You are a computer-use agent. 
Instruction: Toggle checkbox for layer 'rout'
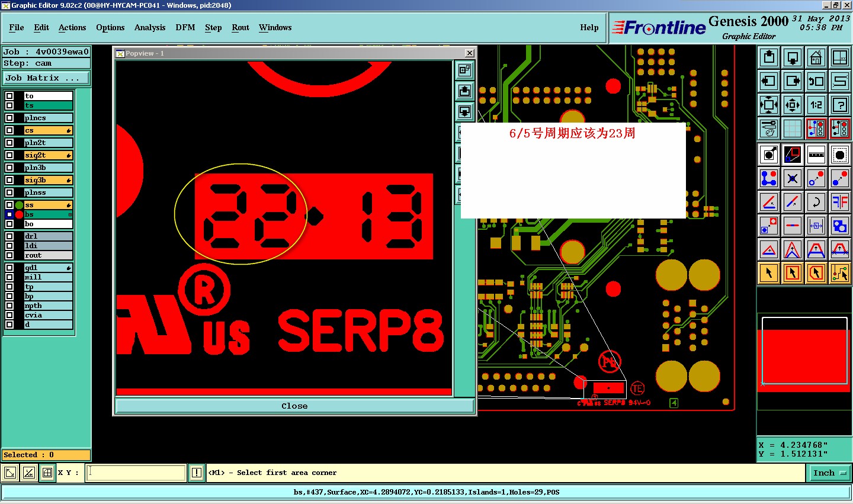tap(9, 255)
